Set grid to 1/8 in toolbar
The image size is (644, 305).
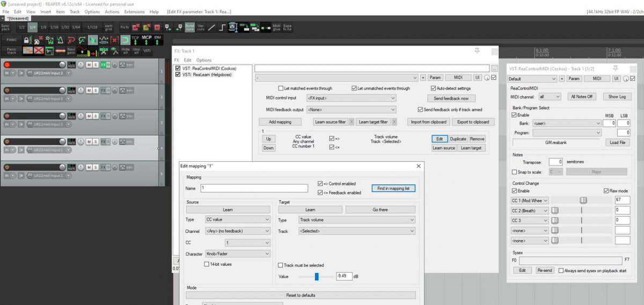[43, 27]
